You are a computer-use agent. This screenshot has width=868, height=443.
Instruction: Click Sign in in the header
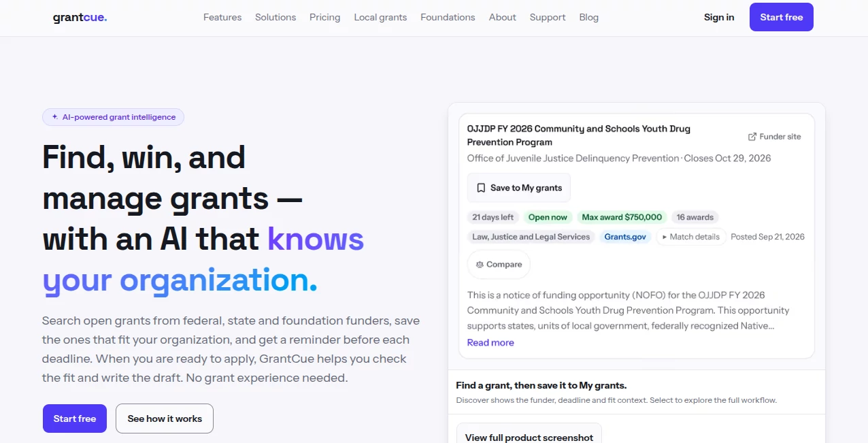[719, 18]
